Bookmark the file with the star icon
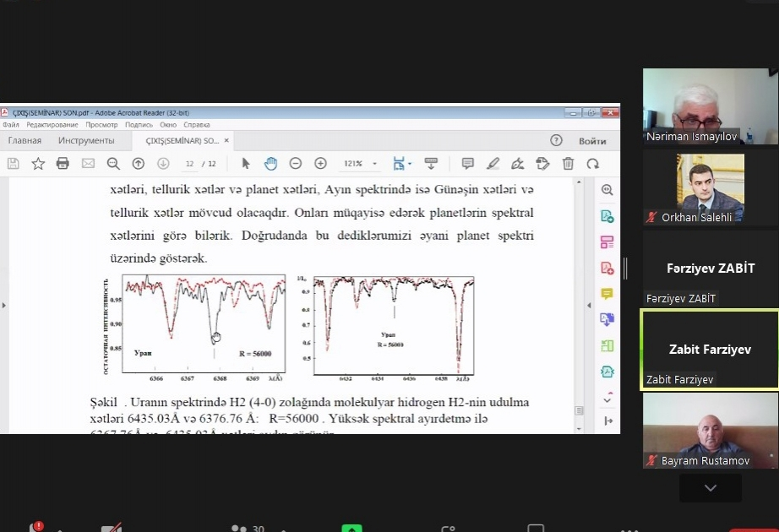The image size is (779, 532). (38, 164)
